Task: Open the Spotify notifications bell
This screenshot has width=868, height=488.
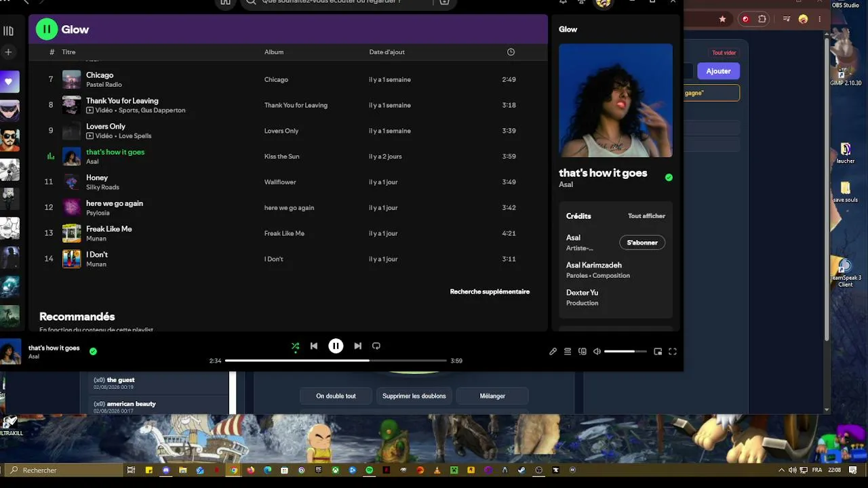Action: click(x=563, y=2)
